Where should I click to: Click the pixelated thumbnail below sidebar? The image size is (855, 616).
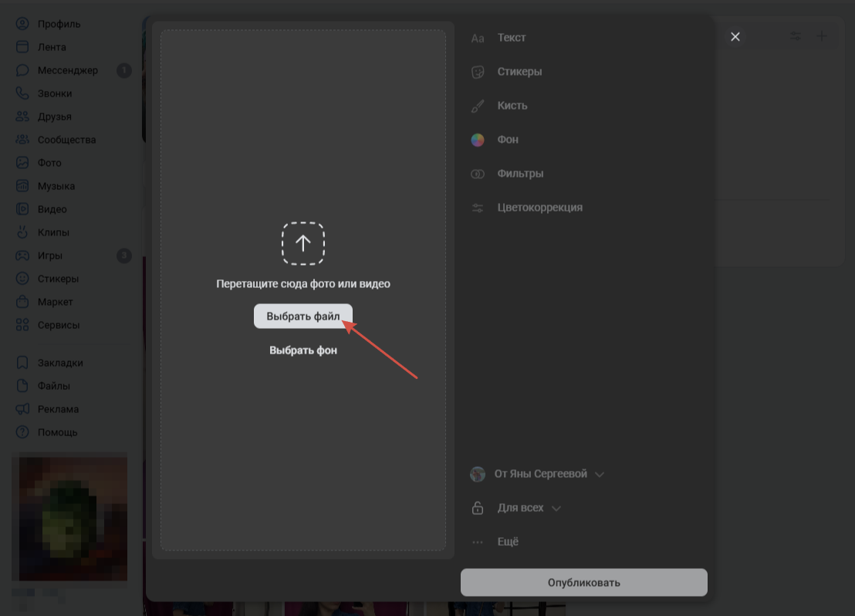73,518
